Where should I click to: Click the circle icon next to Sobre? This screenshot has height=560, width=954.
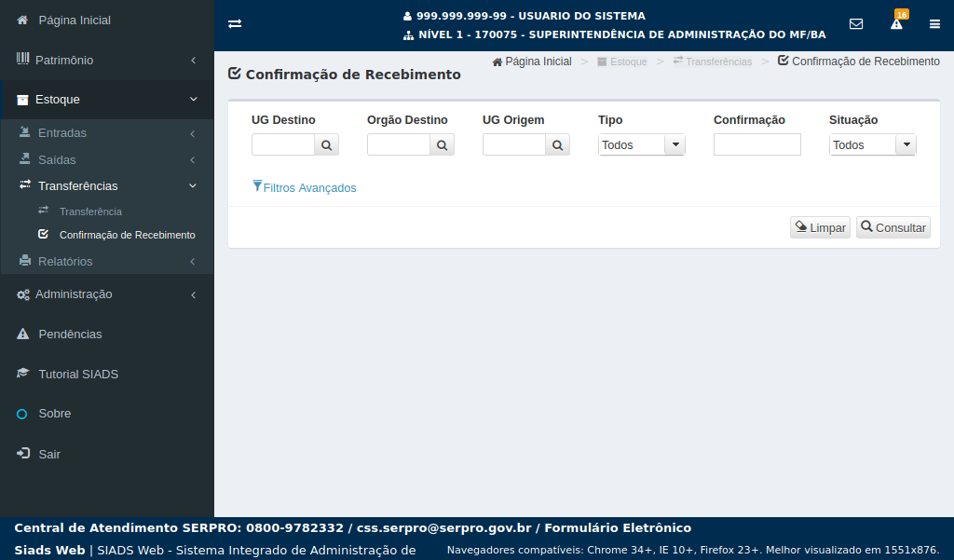click(x=22, y=414)
